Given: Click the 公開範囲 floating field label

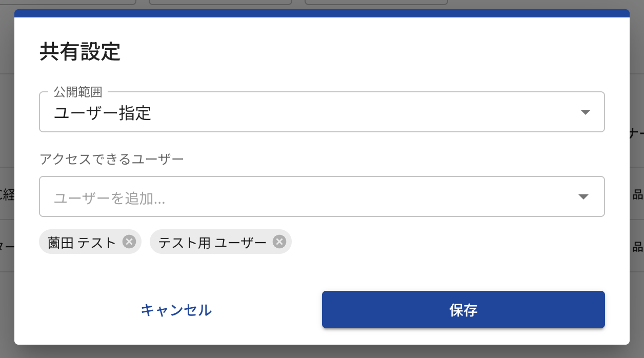Looking at the screenshot, I should (78, 92).
